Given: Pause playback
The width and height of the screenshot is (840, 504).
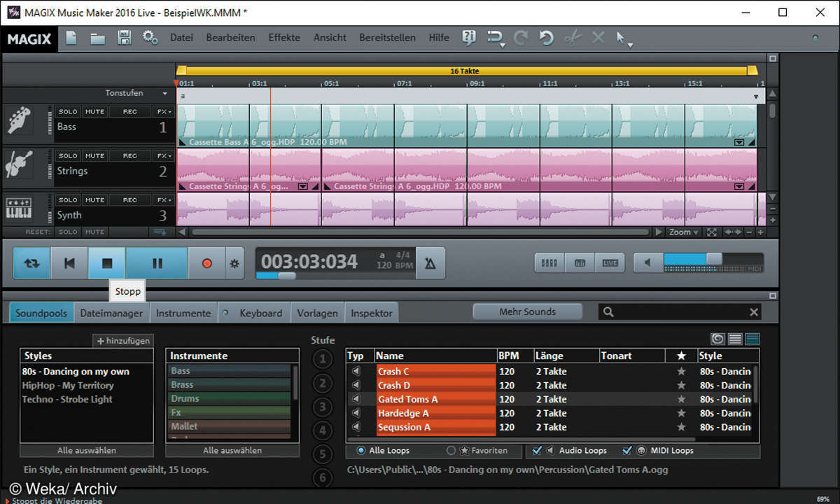Looking at the screenshot, I should point(157,263).
